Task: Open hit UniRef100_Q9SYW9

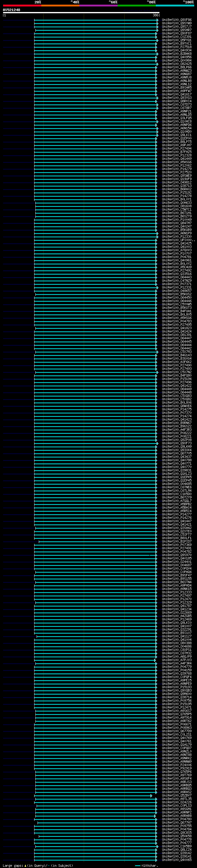Action: coord(176,23)
